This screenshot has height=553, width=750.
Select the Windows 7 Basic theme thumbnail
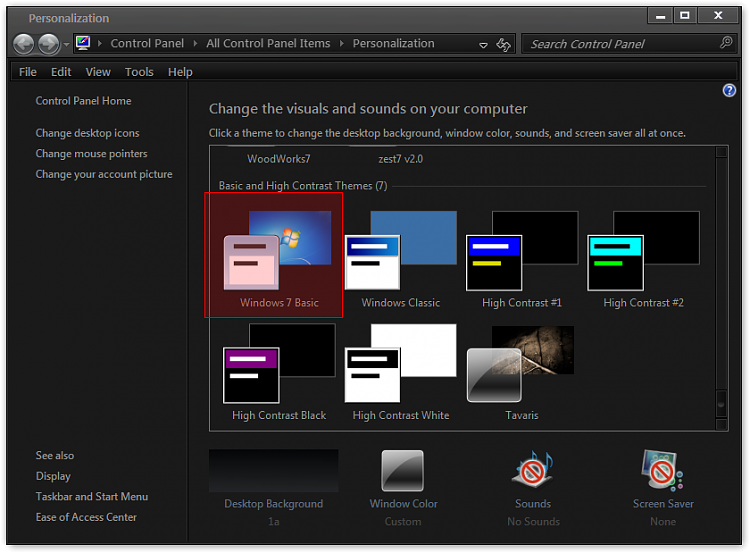coord(277,251)
